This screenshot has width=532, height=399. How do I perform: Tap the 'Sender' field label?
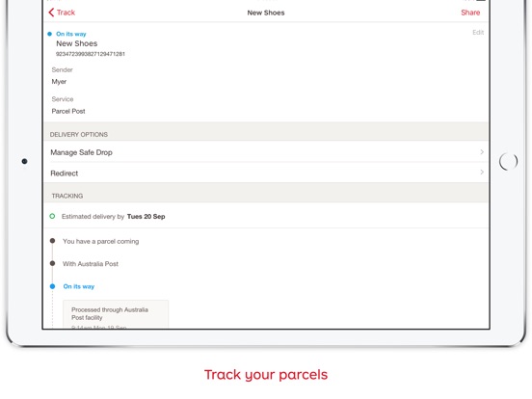(x=62, y=70)
